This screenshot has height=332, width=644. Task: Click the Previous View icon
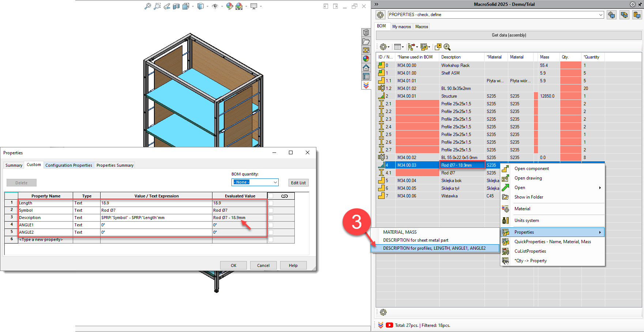pos(167,6)
